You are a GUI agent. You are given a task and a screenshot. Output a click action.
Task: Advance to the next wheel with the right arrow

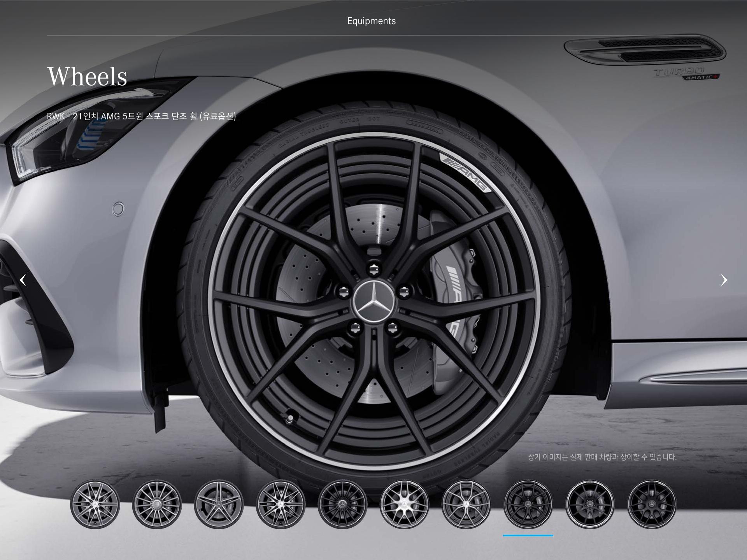(x=724, y=280)
